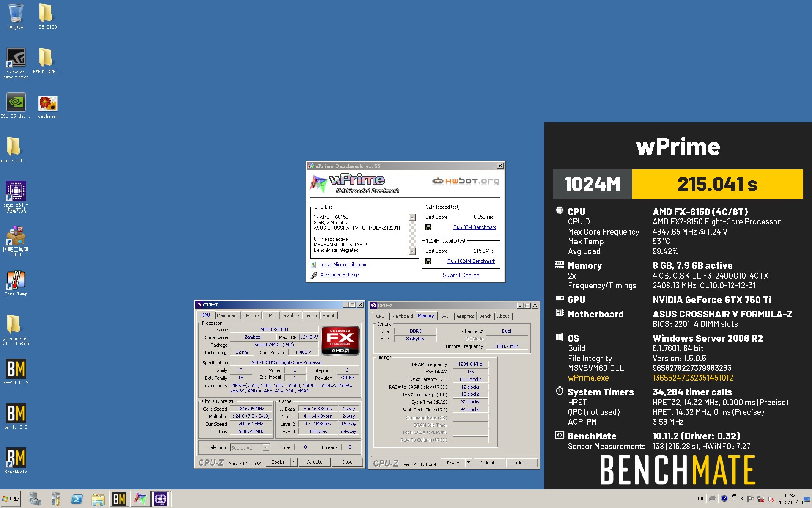812x508 pixels.
Task: Click Validate in Memory CPU-Z window
Action: click(x=489, y=463)
